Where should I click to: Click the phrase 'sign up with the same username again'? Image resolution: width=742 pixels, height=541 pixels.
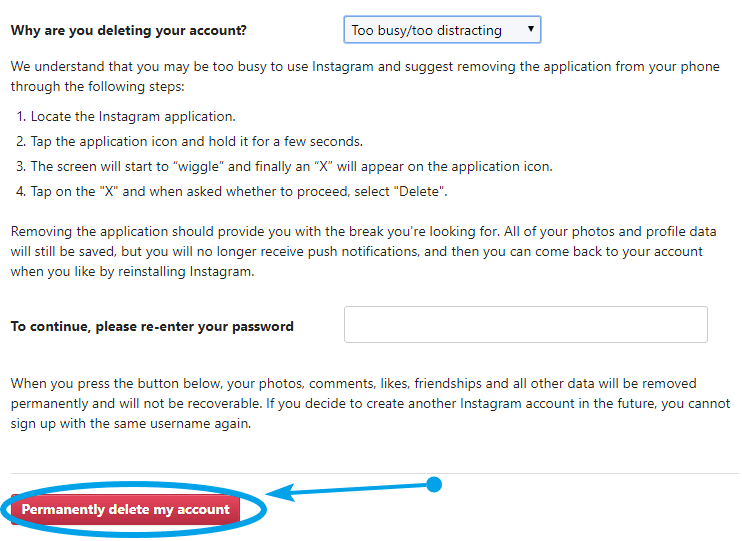coord(131,424)
